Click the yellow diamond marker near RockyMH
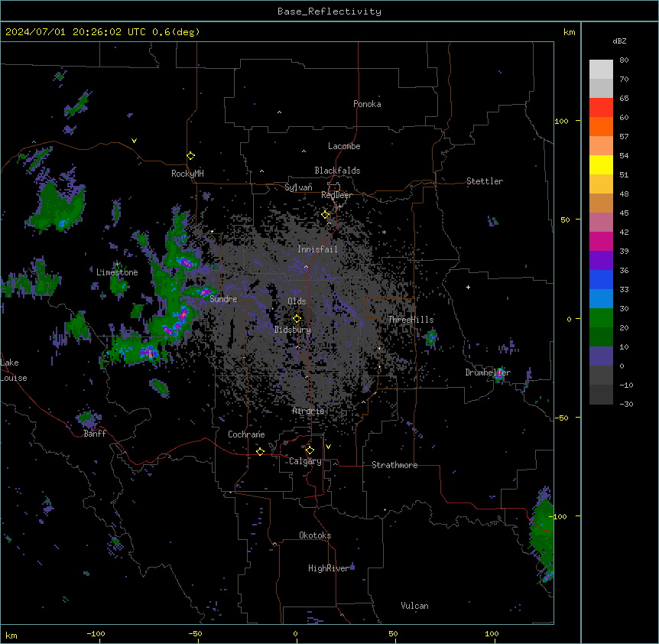The image size is (659, 644). pos(191,156)
